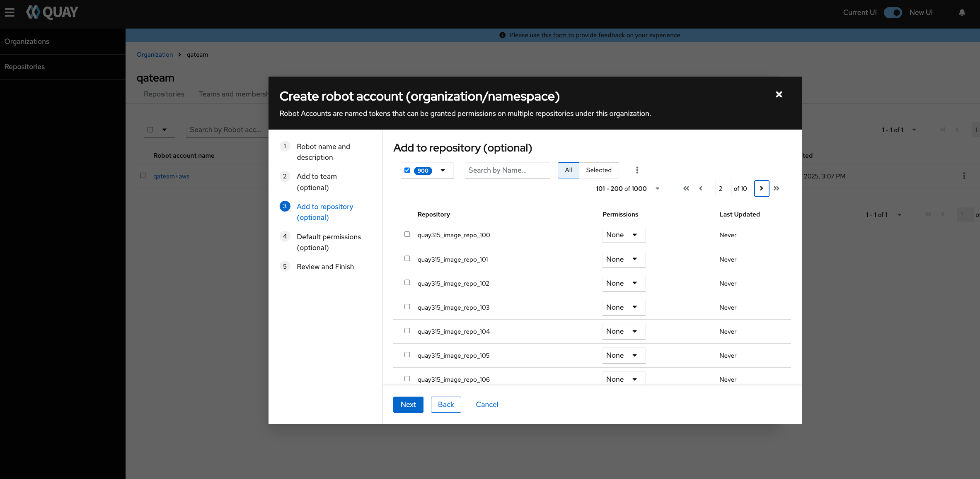980x479 pixels.
Task: Open the hamburger navigation menu
Action: point(10,12)
